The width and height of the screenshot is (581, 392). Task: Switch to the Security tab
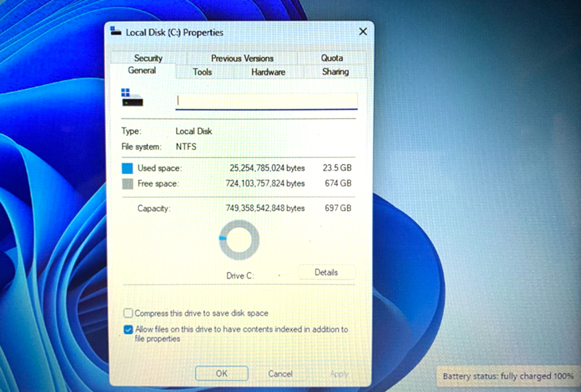coord(148,58)
